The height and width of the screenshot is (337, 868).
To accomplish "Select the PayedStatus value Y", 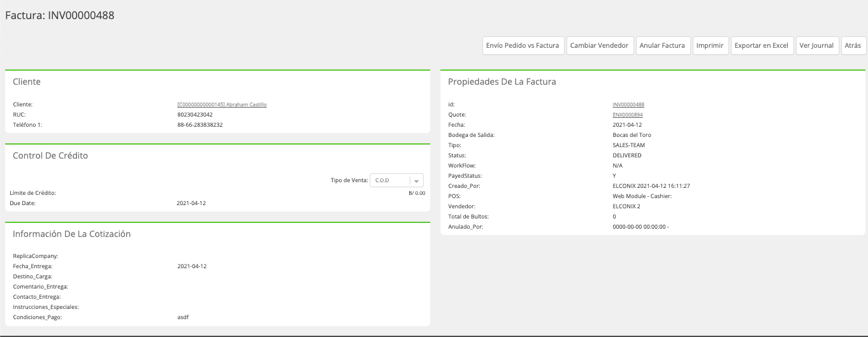I will (614, 176).
